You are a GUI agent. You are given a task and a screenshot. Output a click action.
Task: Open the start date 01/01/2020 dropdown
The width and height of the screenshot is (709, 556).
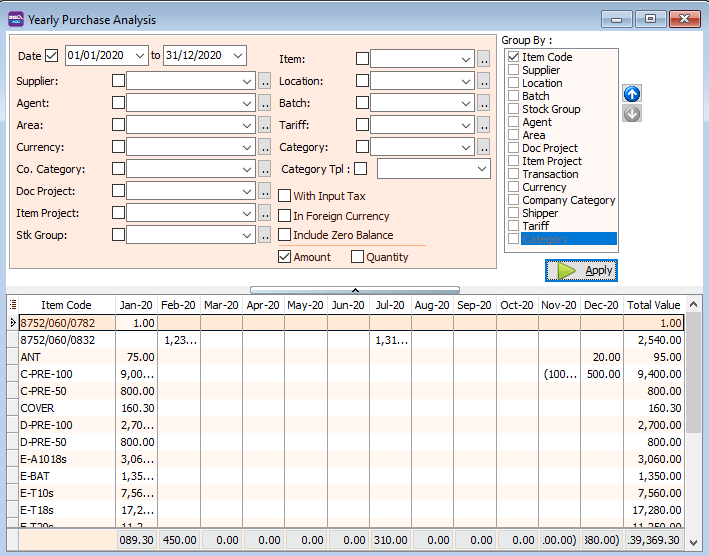click(139, 56)
